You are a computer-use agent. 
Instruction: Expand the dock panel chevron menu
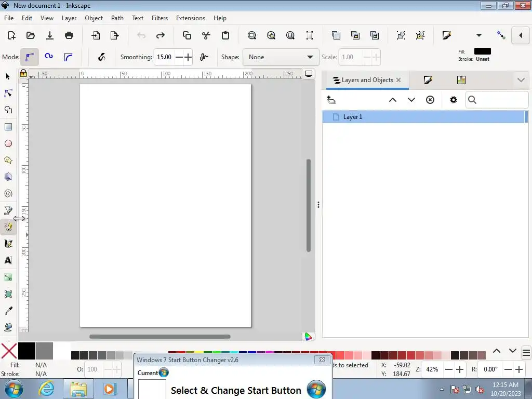click(x=521, y=80)
